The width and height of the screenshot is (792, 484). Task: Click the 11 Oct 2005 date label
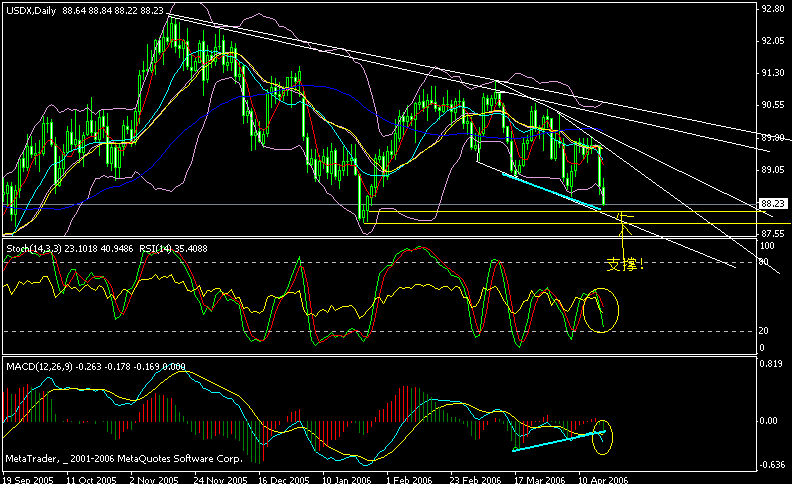92,479
